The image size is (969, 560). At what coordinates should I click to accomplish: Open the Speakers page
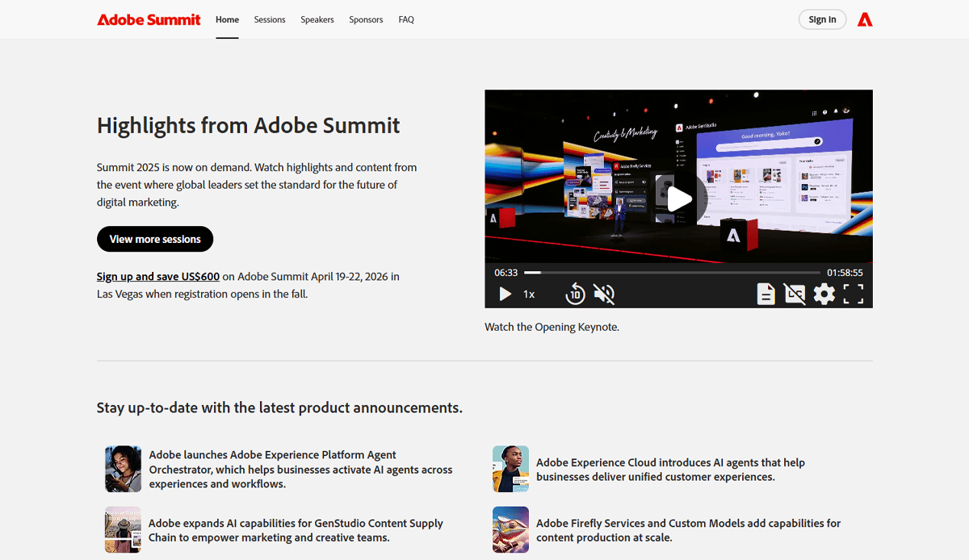317,19
